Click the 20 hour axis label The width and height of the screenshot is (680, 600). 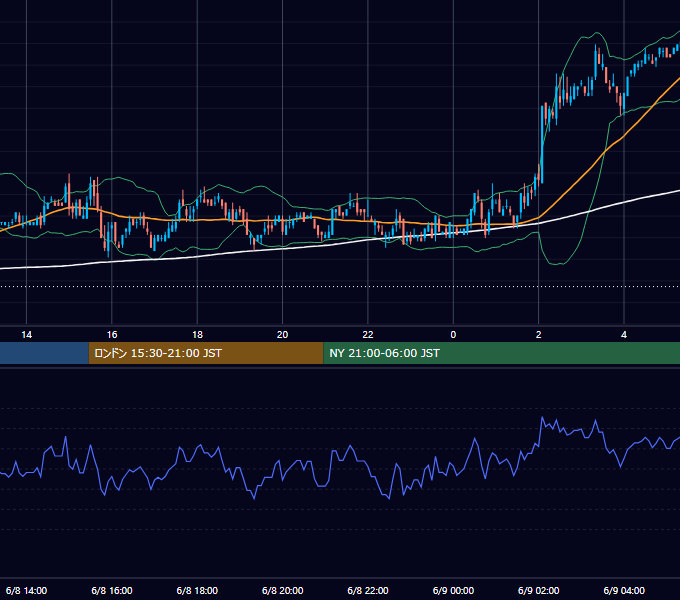pyautogui.click(x=282, y=335)
